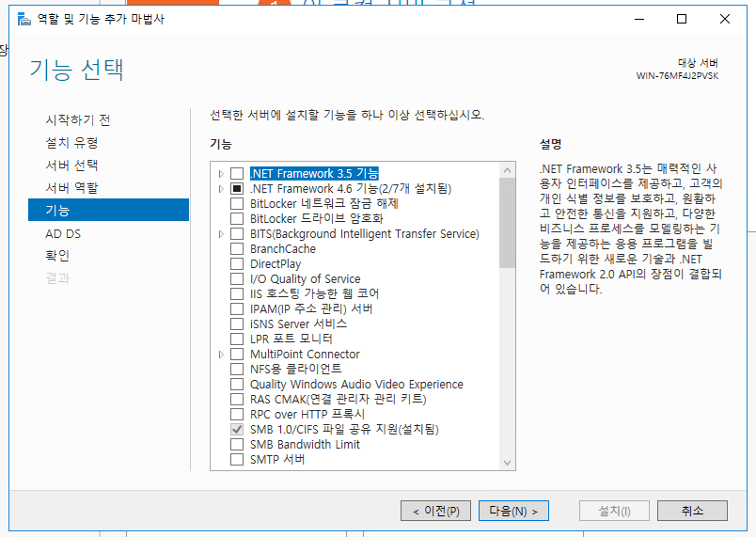The height and width of the screenshot is (537, 756).
Task: Go to the 시작하기 전 step
Action: [x=78, y=119]
